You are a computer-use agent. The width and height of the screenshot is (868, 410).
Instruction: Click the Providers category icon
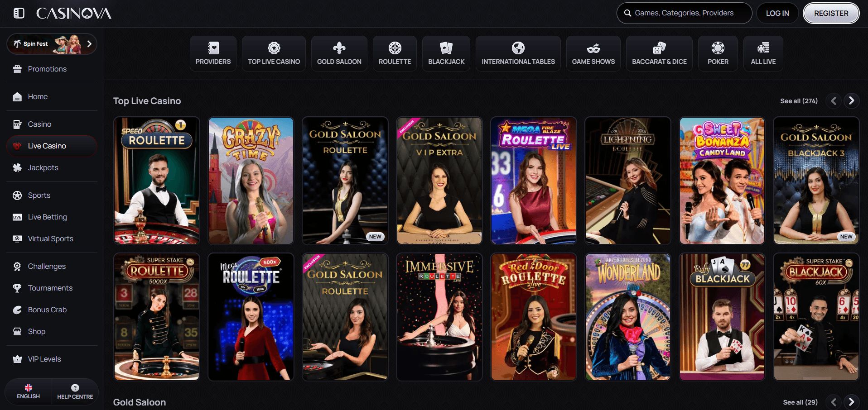213,48
